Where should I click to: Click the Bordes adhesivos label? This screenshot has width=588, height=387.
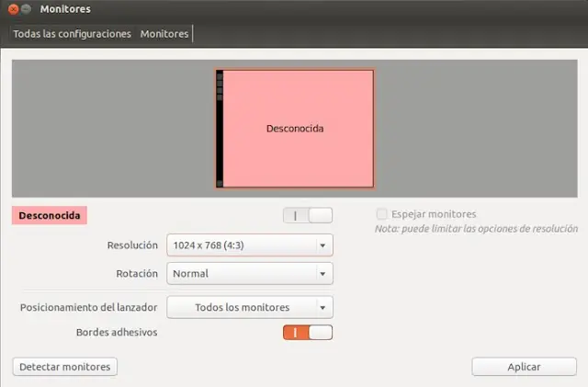click(x=117, y=333)
